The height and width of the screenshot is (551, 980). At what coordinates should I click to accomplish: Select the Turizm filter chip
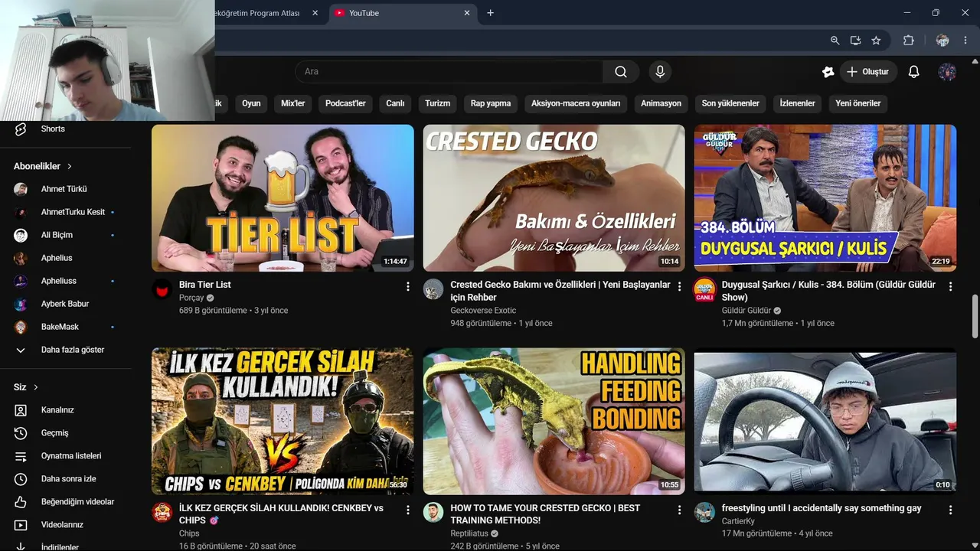tap(438, 103)
